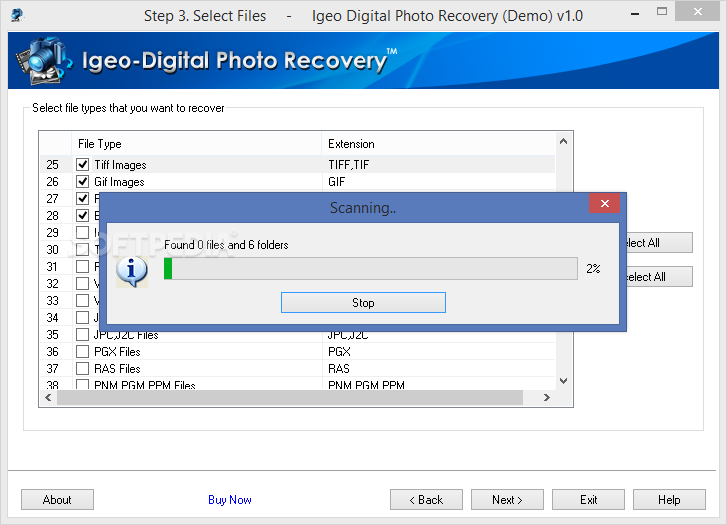The width and height of the screenshot is (727, 525).
Task: Click row number 36
Action: [52, 352]
